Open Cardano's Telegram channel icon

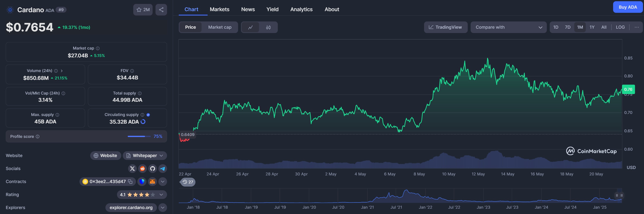(163, 169)
